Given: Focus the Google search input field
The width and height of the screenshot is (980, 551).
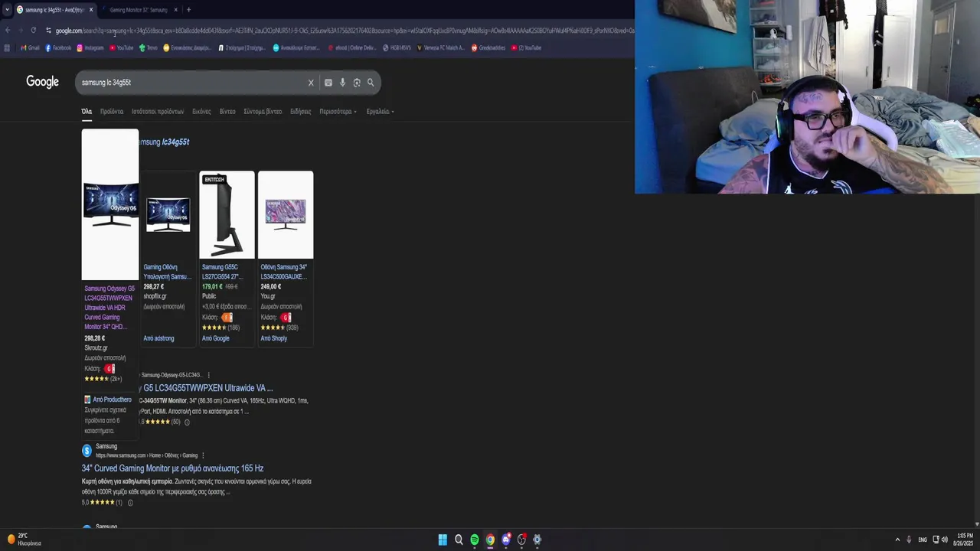Looking at the screenshot, I should (x=191, y=83).
